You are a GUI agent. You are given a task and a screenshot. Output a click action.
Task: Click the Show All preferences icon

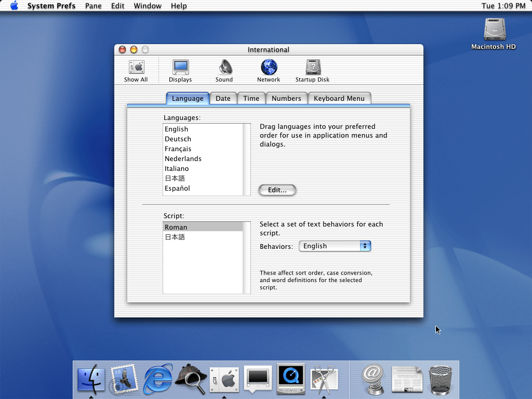point(136,70)
